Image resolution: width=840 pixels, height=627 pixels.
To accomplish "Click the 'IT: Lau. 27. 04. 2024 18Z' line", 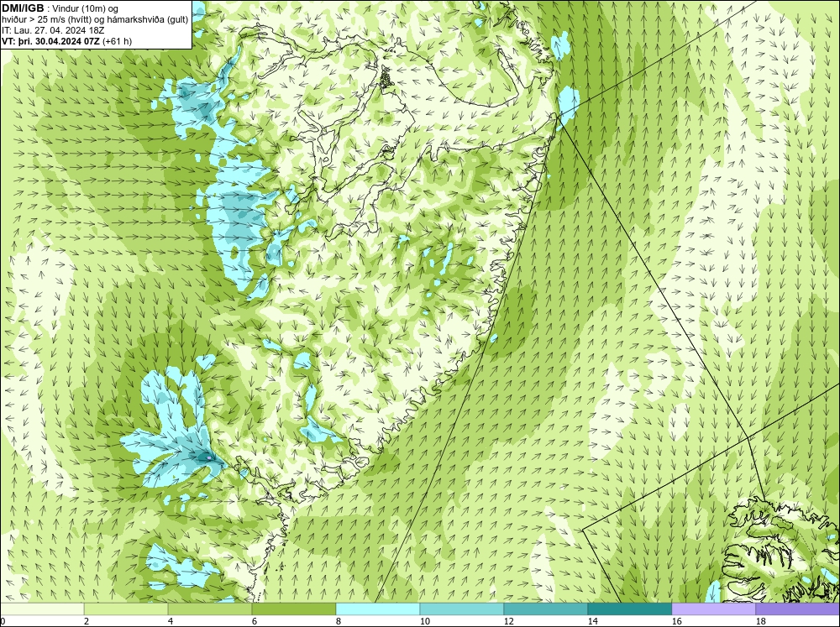I will point(53,30).
